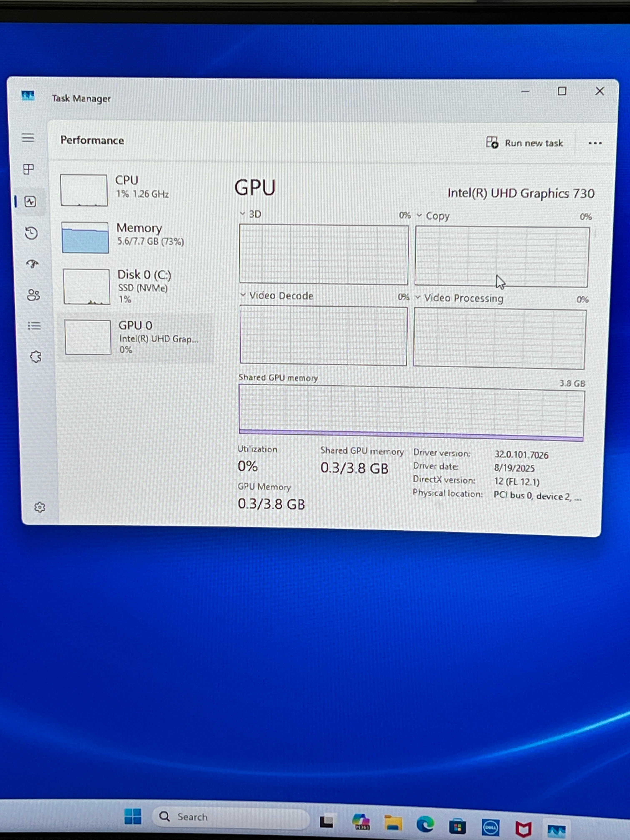Click the Intel(R) UHD Graphics 730 title
The image size is (630, 840).
tap(521, 193)
